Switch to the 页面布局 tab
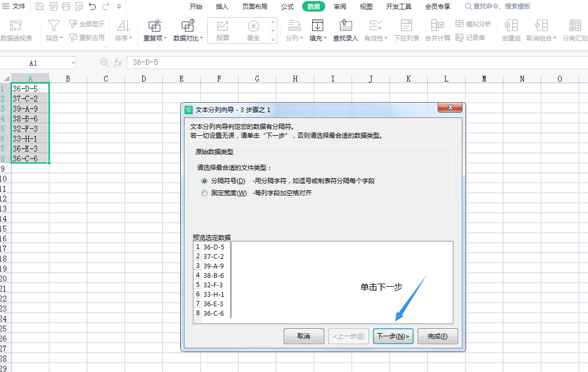 coord(255,6)
